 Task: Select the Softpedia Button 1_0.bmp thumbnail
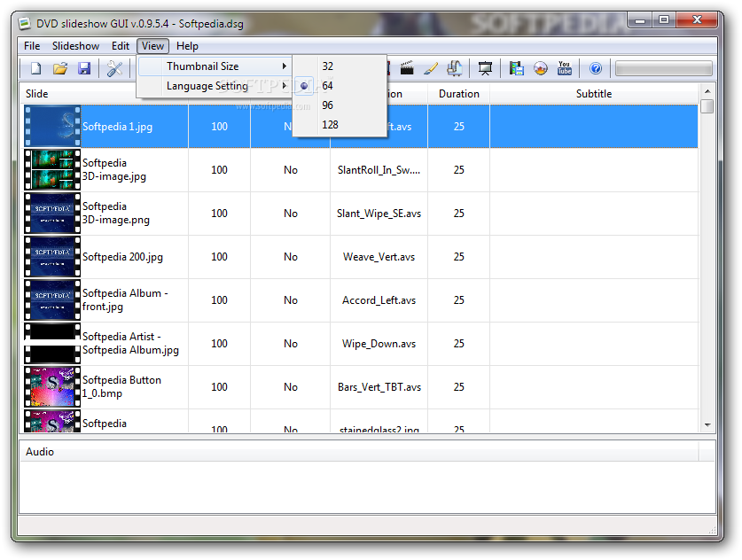(x=52, y=387)
